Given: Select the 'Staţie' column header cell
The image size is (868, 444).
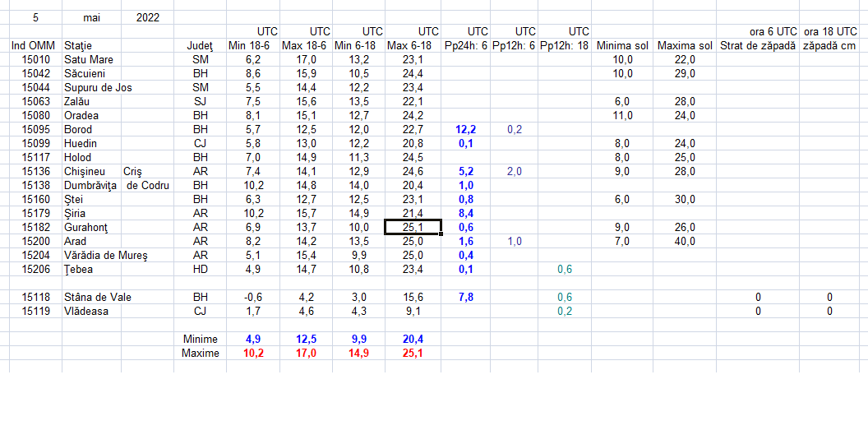Looking at the screenshot, I should coord(91,46).
